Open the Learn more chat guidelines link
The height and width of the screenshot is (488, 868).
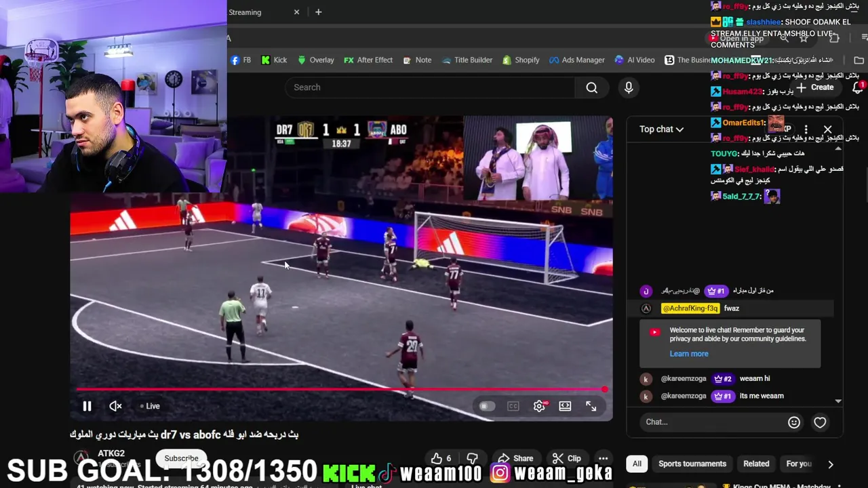coord(689,354)
